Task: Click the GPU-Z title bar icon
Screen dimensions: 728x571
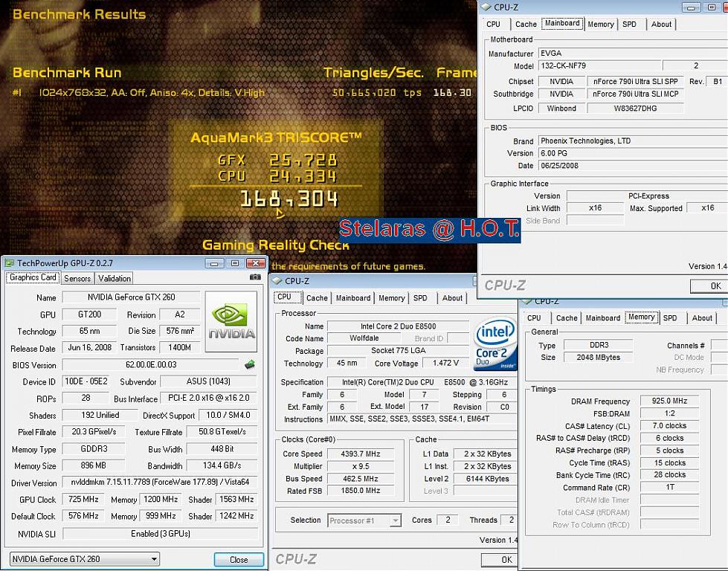Action: point(9,263)
